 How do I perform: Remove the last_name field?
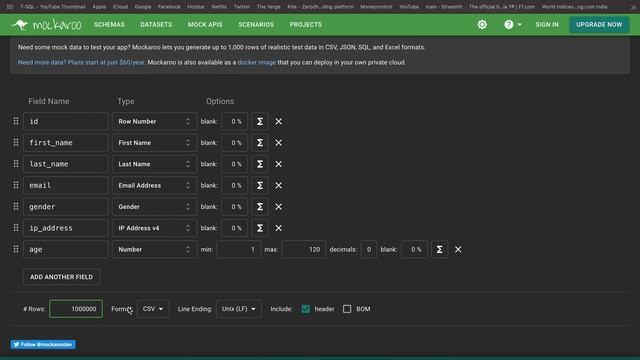pos(278,164)
